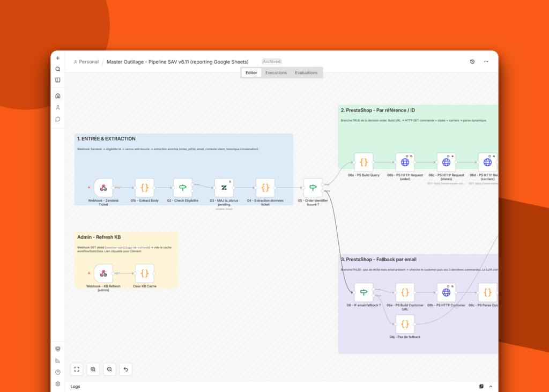549x392 pixels.
Task: Select the Clear KB Cache code node
Action: (x=145, y=273)
